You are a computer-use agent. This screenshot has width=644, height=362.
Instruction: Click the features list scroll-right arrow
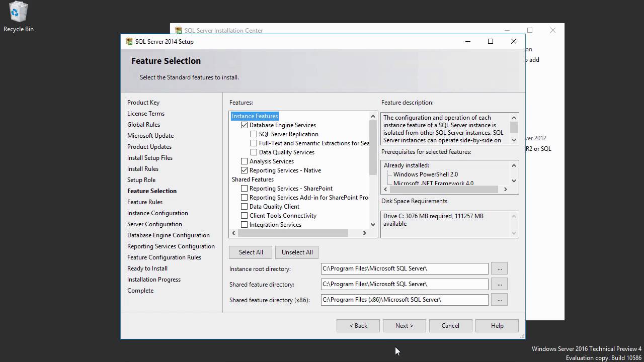pyautogui.click(x=365, y=233)
